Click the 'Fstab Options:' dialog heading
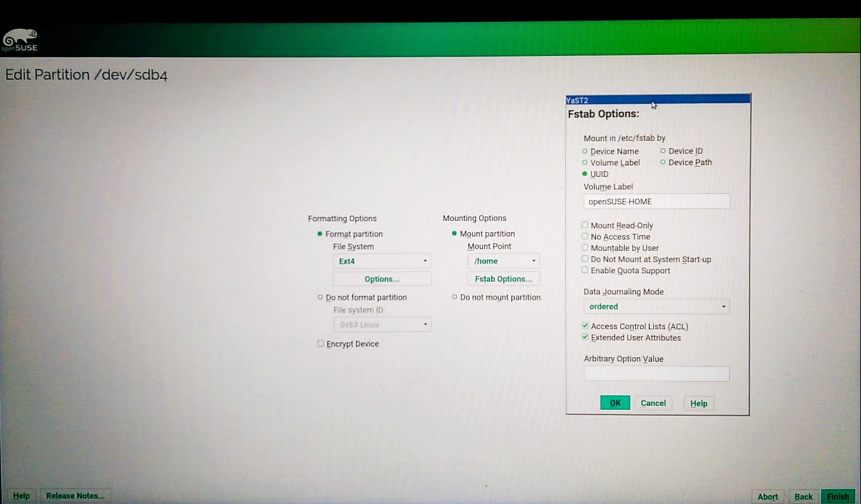Image resolution: width=861 pixels, height=504 pixels. point(604,114)
